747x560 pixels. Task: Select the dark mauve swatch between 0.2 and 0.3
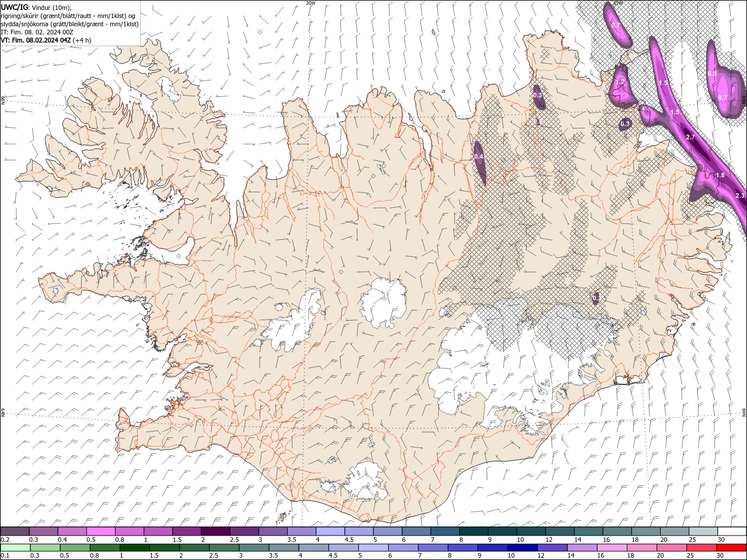[x=15, y=531]
